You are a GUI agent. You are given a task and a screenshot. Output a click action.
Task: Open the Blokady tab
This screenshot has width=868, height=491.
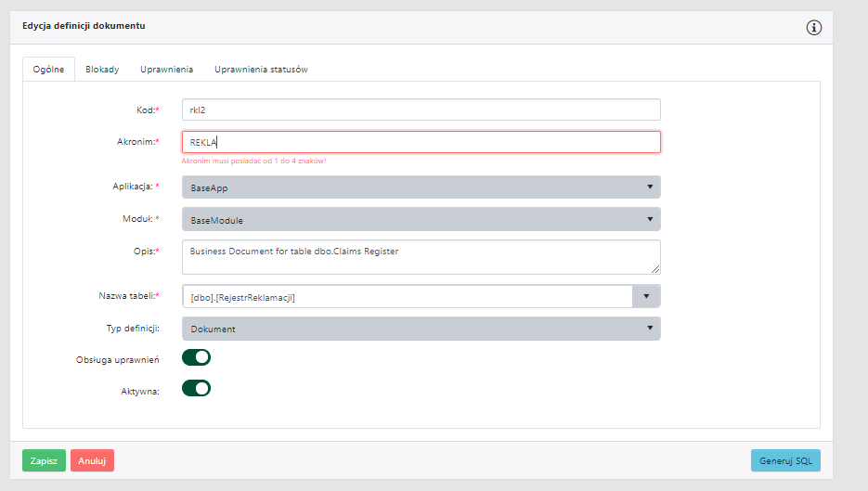tap(102, 70)
